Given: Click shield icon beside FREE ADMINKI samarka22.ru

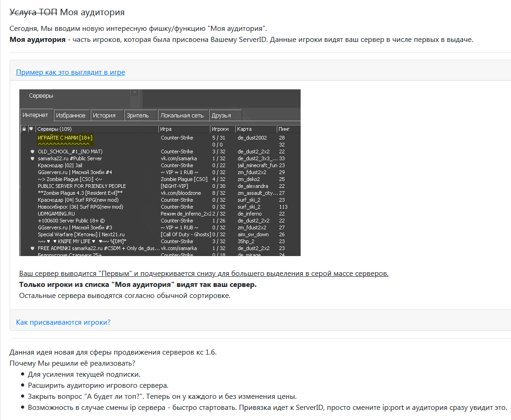Looking at the screenshot, I should [32, 248].
